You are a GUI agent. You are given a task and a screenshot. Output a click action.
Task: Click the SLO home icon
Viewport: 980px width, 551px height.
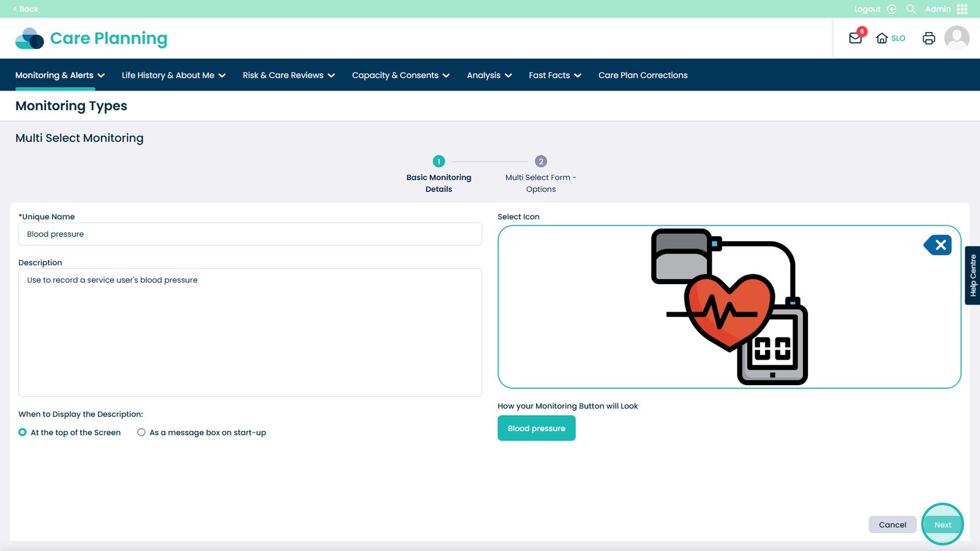tap(882, 38)
